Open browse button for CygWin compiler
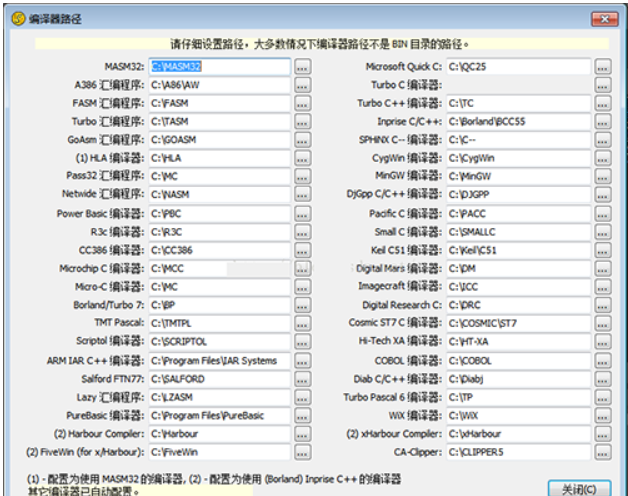 [x=603, y=158]
